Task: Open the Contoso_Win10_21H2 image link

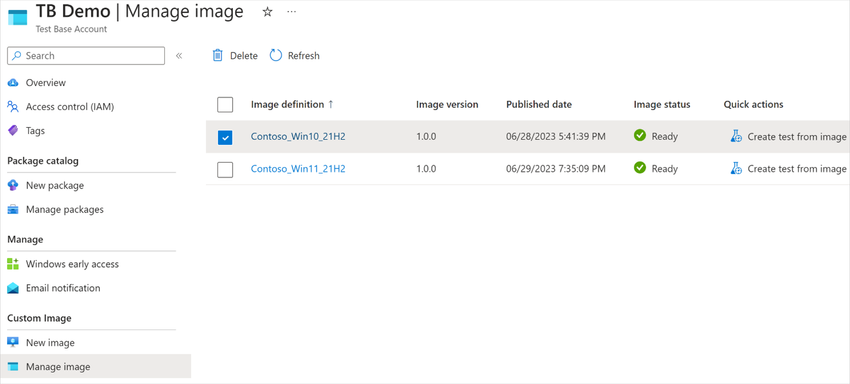Action: tap(298, 137)
